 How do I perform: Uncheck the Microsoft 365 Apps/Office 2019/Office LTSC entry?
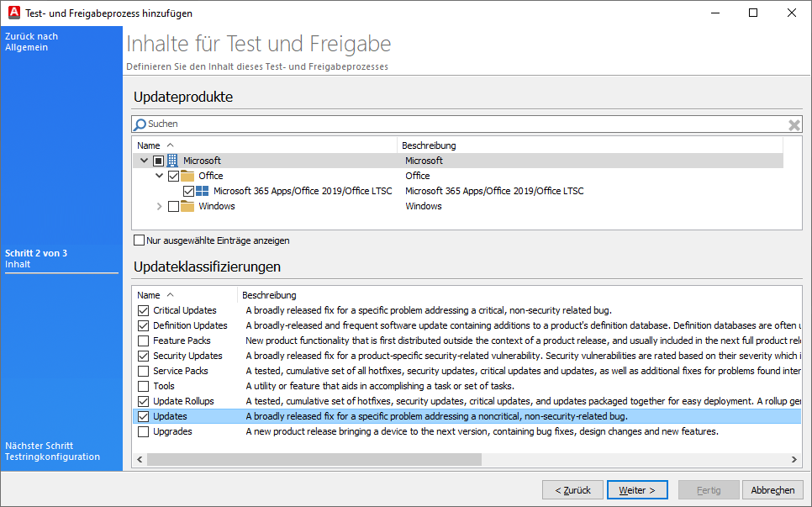[x=190, y=191]
